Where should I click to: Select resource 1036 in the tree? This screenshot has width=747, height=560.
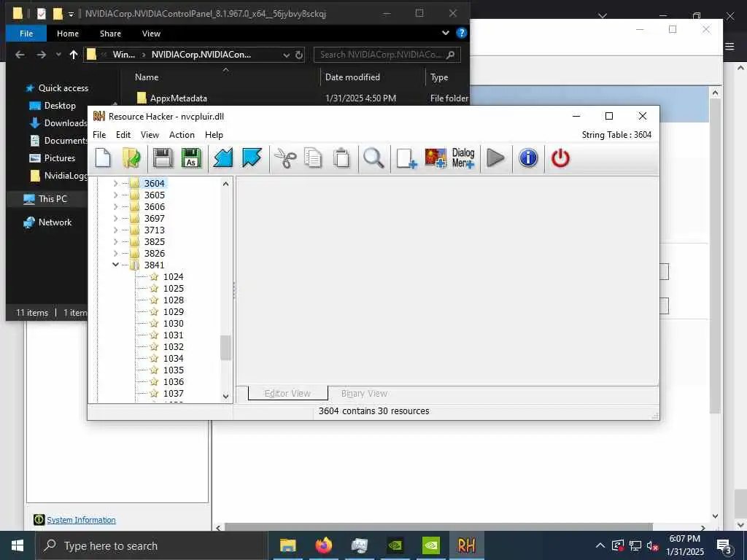(173, 381)
